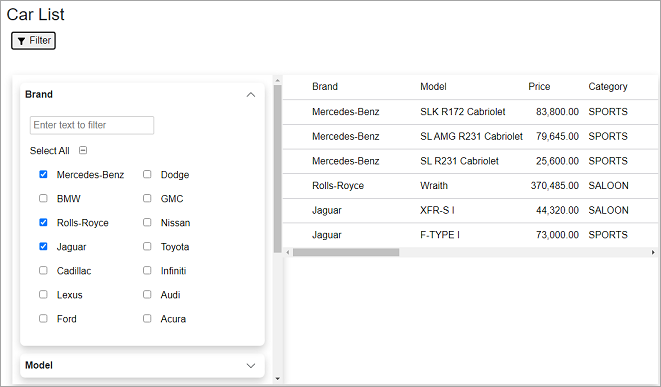Sort by the Price column header
Viewport: 661px width, 387px height.
coord(539,87)
